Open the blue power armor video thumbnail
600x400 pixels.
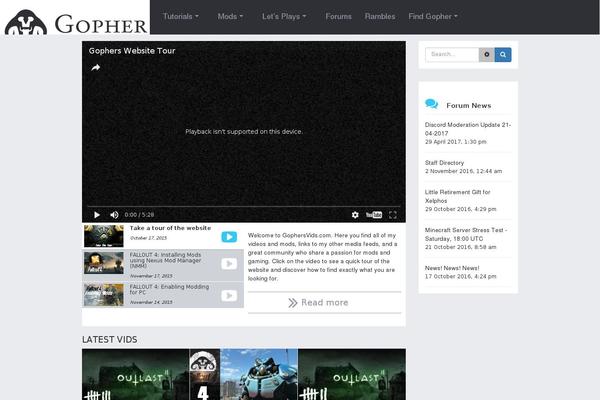(259, 374)
